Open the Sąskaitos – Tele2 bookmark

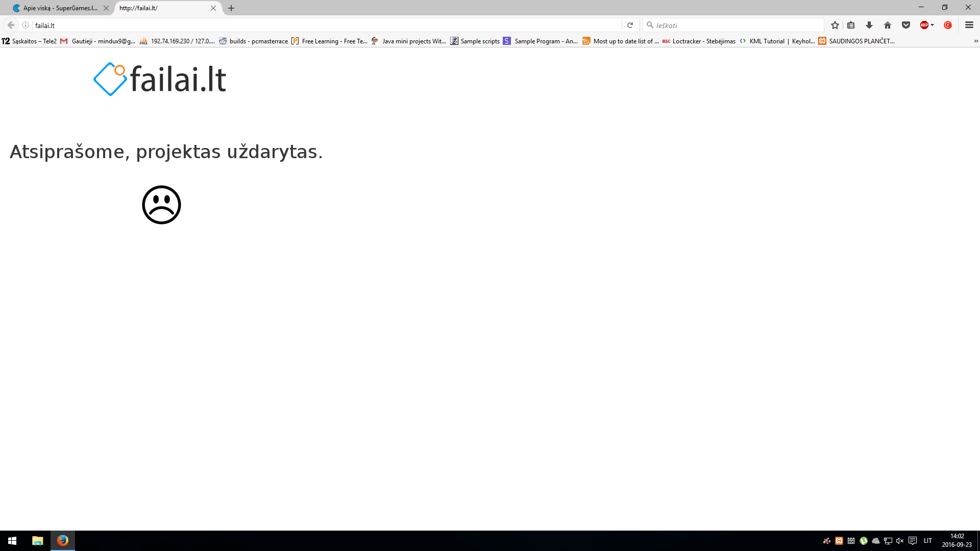[30, 41]
